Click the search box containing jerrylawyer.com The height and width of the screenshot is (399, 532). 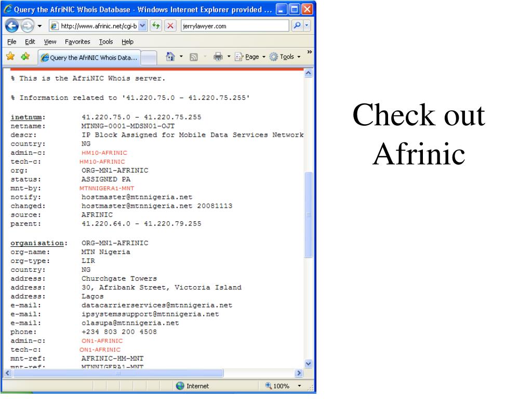(x=235, y=26)
